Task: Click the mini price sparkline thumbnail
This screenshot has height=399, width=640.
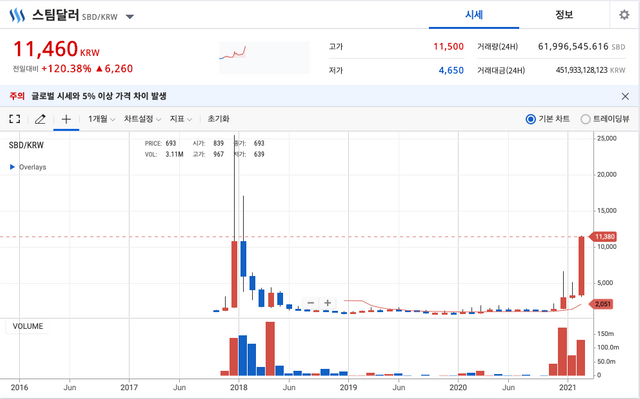Action: click(264, 58)
